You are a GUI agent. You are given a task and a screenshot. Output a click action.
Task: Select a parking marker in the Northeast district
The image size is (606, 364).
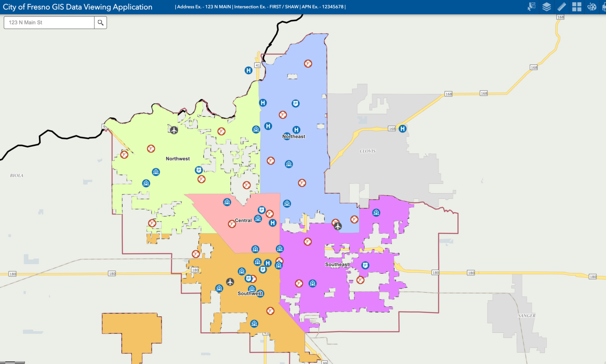(296, 103)
